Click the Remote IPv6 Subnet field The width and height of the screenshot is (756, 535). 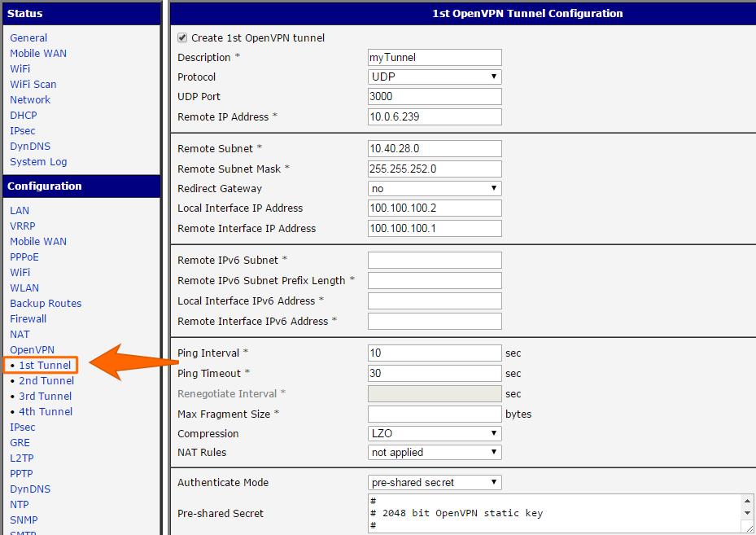(x=435, y=260)
